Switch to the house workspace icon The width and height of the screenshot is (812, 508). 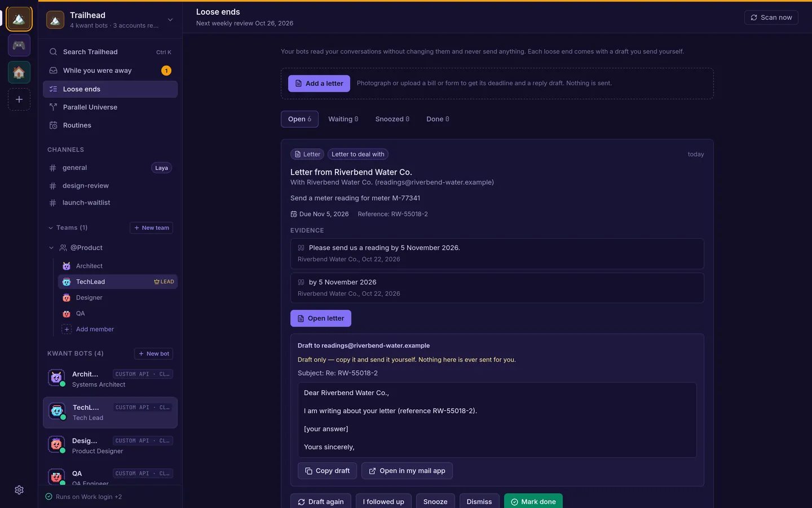pyautogui.click(x=19, y=72)
